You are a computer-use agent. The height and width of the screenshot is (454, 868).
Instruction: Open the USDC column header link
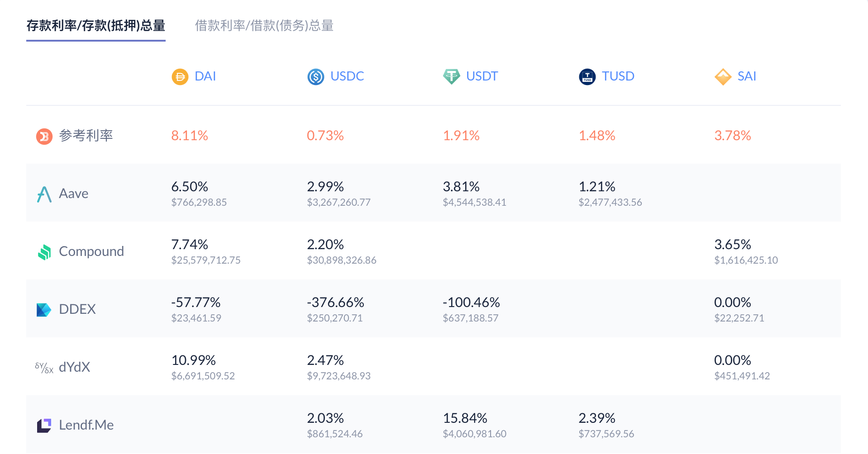(x=347, y=76)
